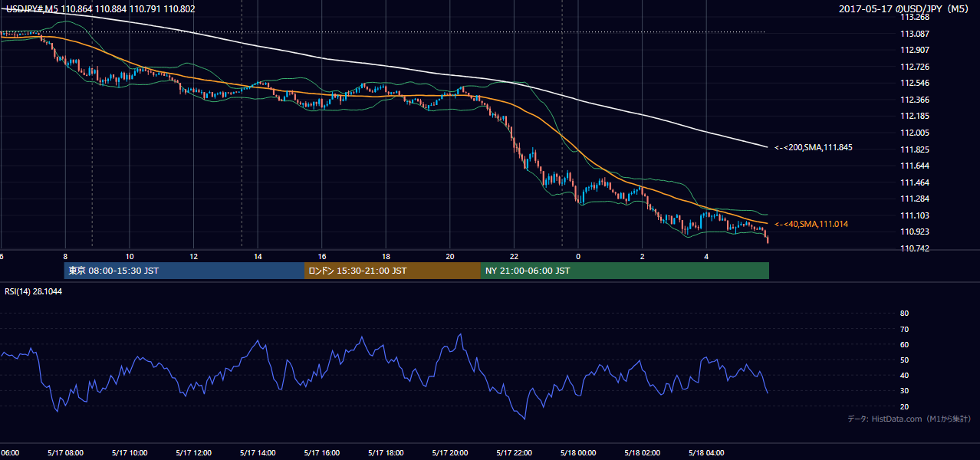The image size is (980, 460).
Task: Click RSI scale value 70
Action: pyautogui.click(x=904, y=329)
